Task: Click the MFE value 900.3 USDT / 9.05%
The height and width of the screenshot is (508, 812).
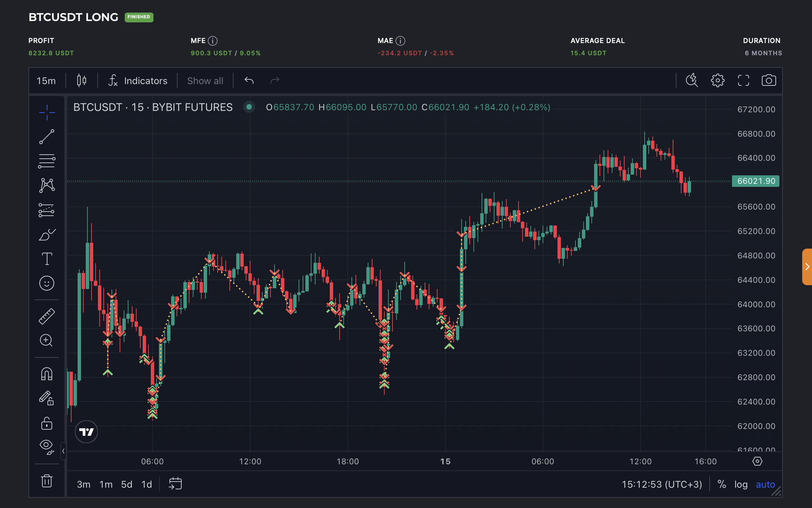Action: [226, 53]
